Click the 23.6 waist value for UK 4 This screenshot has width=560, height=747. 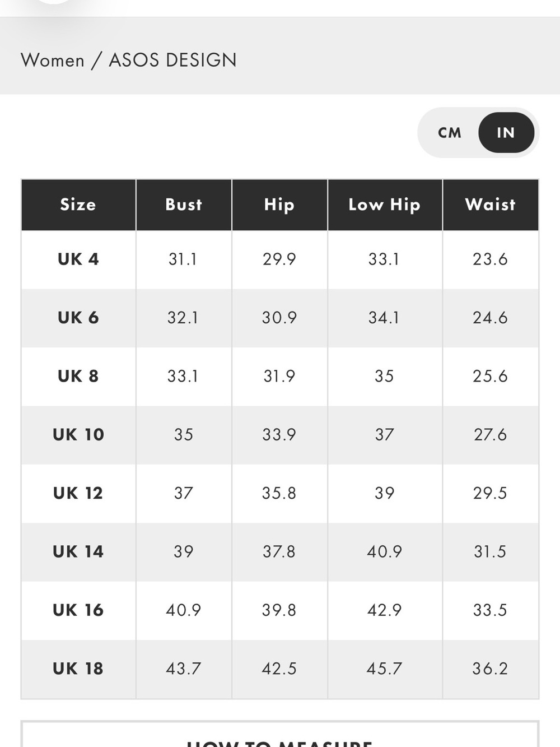pyautogui.click(x=490, y=259)
